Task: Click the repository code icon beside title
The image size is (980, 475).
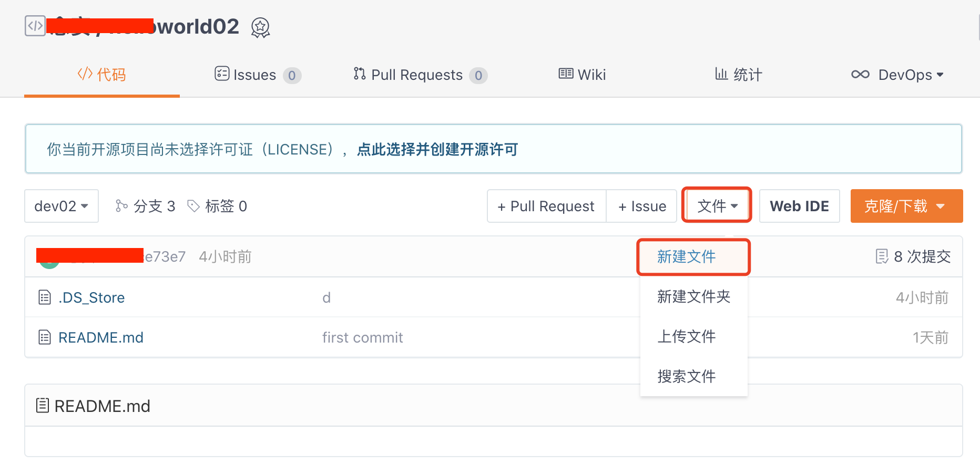Action: click(x=35, y=26)
